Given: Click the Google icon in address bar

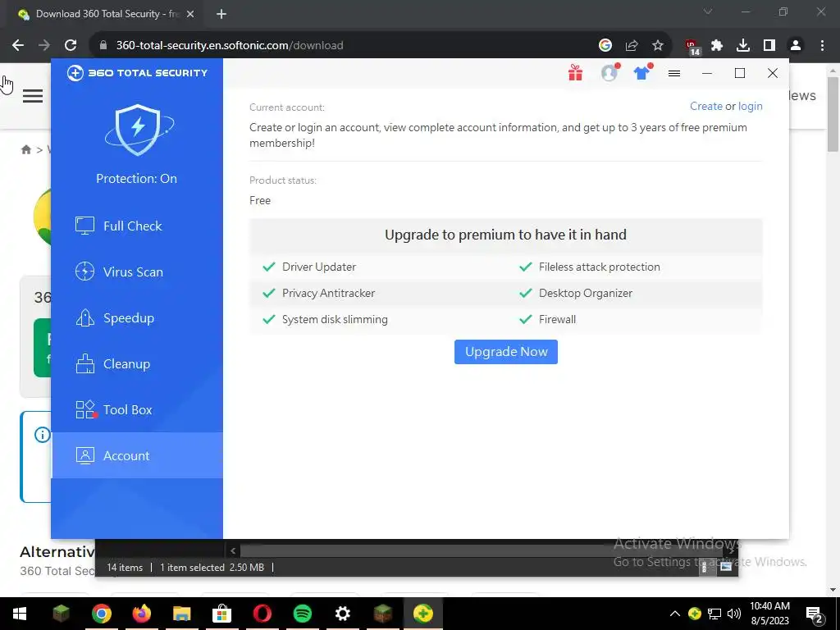Looking at the screenshot, I should click(605, 46).
